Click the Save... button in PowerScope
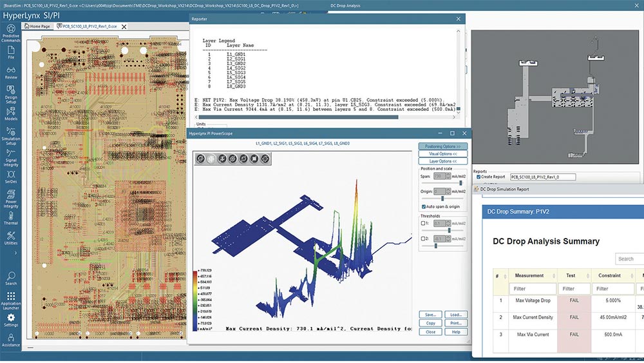Screen dimensions: 644x363 (430, 315)
